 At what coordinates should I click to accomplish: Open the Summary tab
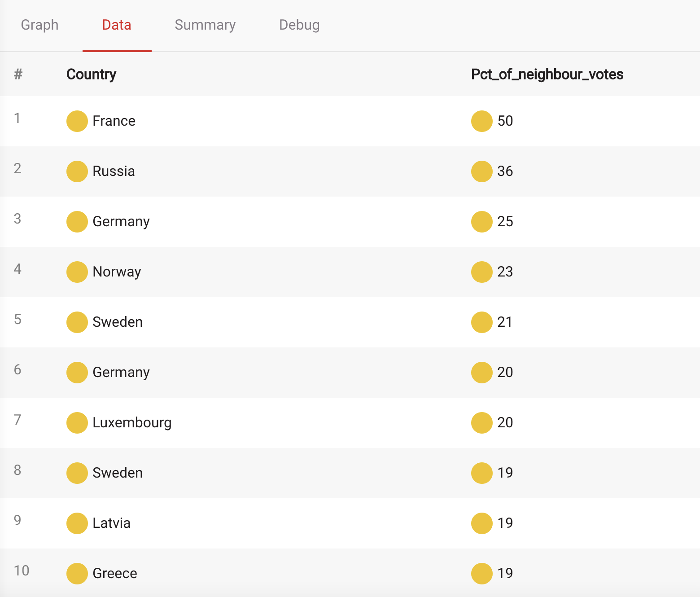(x=205, y=25)
